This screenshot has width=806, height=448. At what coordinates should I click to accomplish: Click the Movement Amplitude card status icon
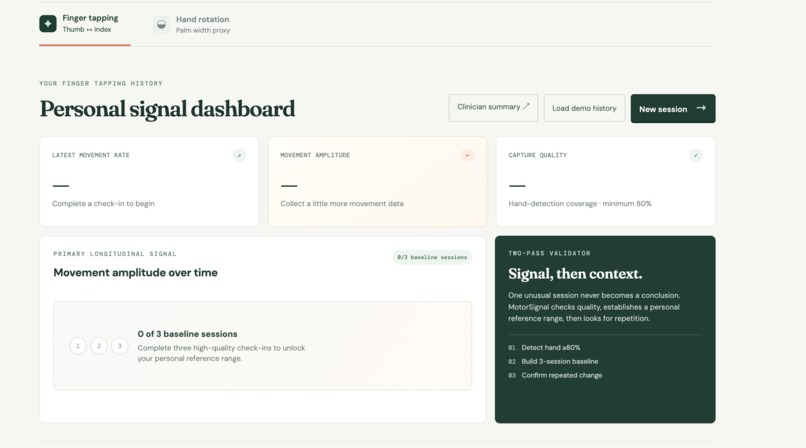[467, 155]
